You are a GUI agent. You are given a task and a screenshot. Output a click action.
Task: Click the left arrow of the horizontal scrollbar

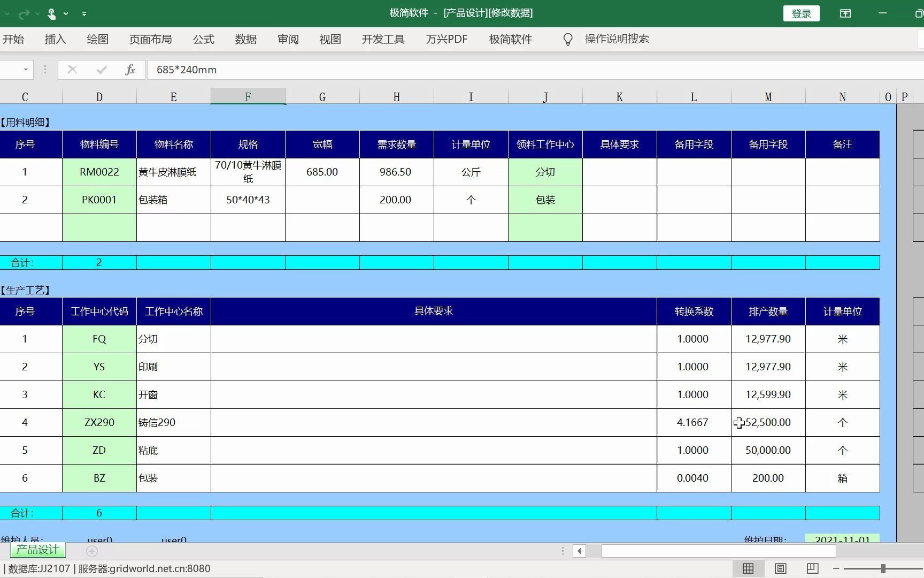pyautogui.click(x=580, y=551)
